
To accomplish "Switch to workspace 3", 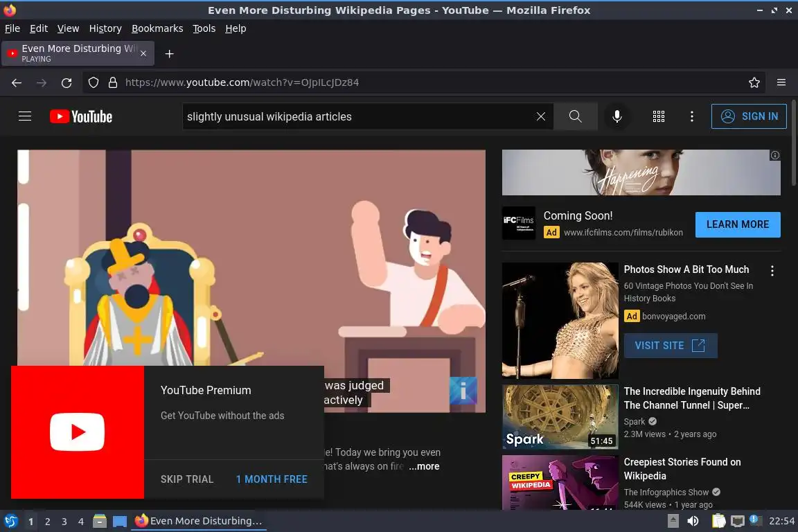I will click(64, 522).
